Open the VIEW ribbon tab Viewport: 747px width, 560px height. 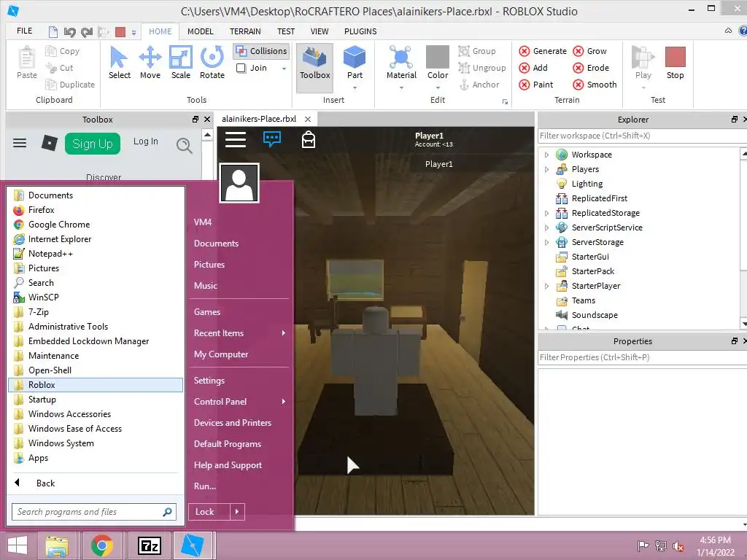pos(320,31)
